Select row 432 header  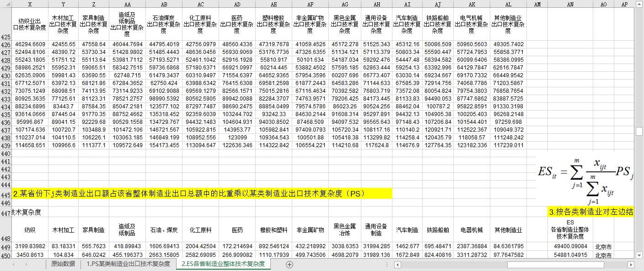click(6, 91)
